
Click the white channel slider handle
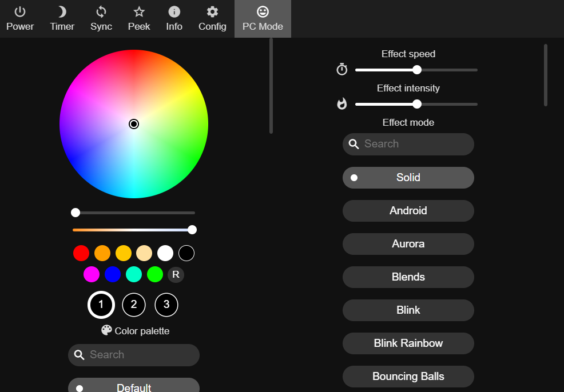click(x=75, y=213)
